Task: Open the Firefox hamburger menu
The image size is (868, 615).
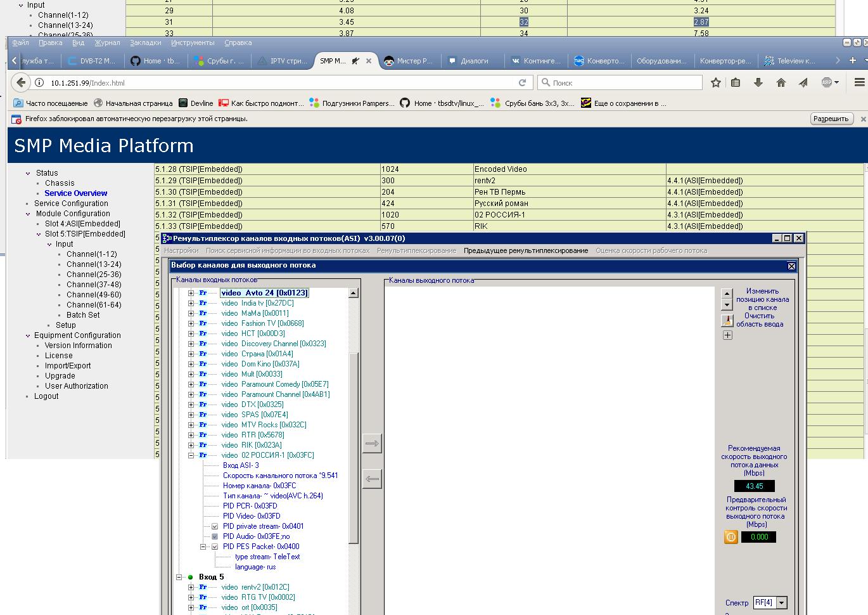Action: [859, 82]
